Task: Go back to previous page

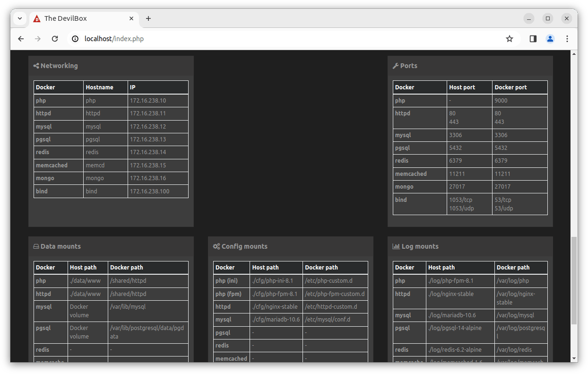Action: (21, 39)
